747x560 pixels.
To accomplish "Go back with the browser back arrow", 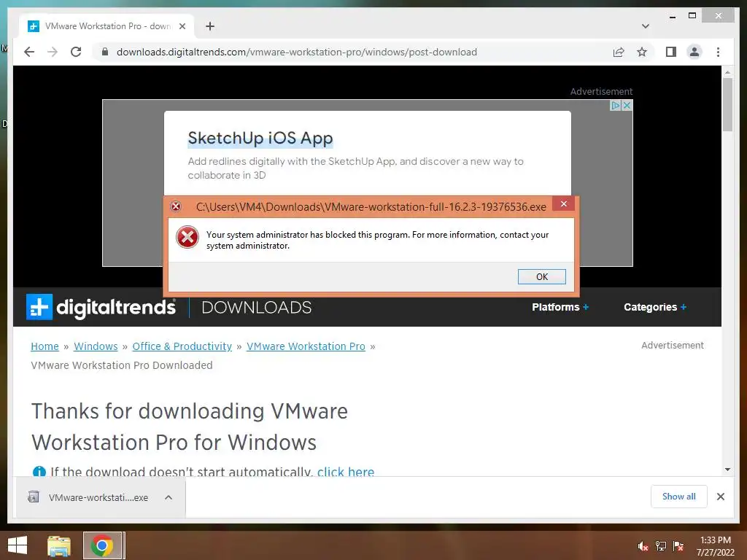I will coord(29,52).
